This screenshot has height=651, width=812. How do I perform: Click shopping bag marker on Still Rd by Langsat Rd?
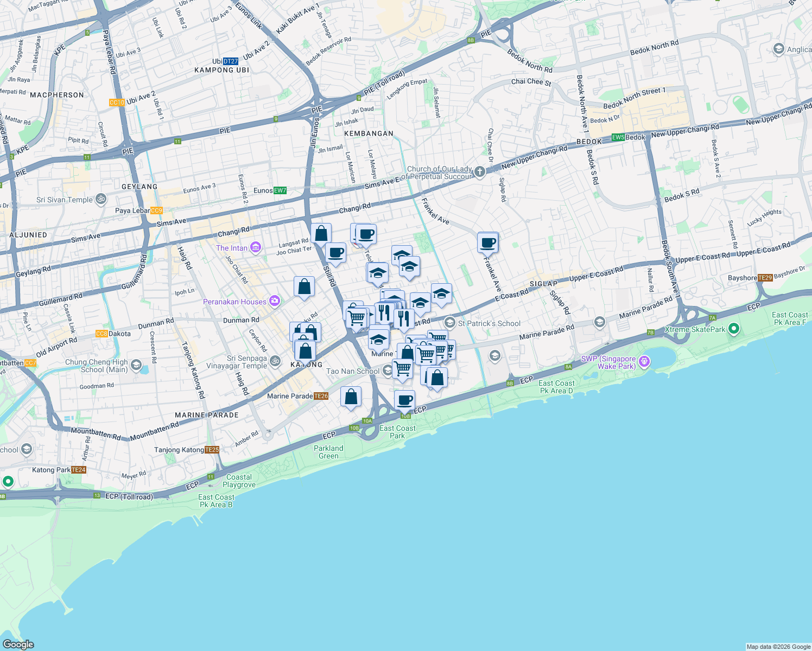(x=321, y=233)
